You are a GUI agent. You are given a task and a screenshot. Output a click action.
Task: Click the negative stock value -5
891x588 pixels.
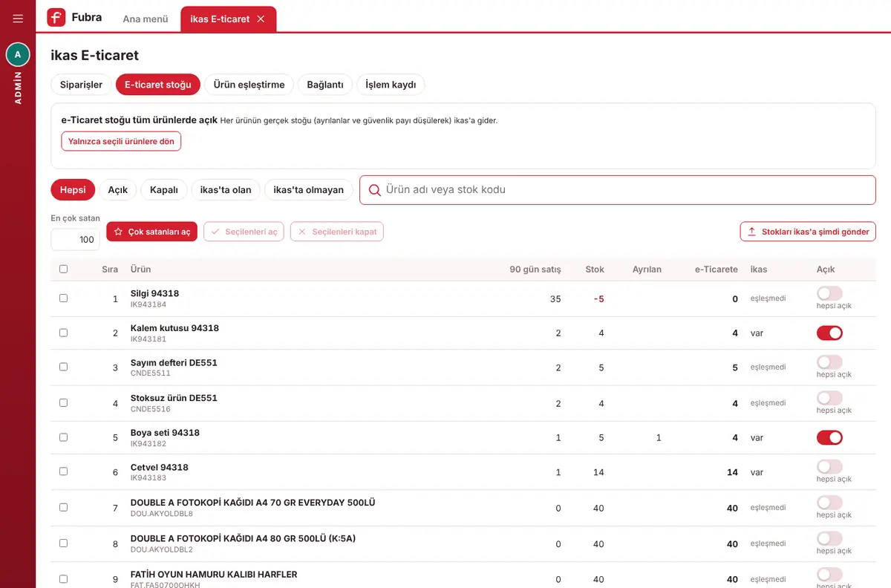coord(598,298)
